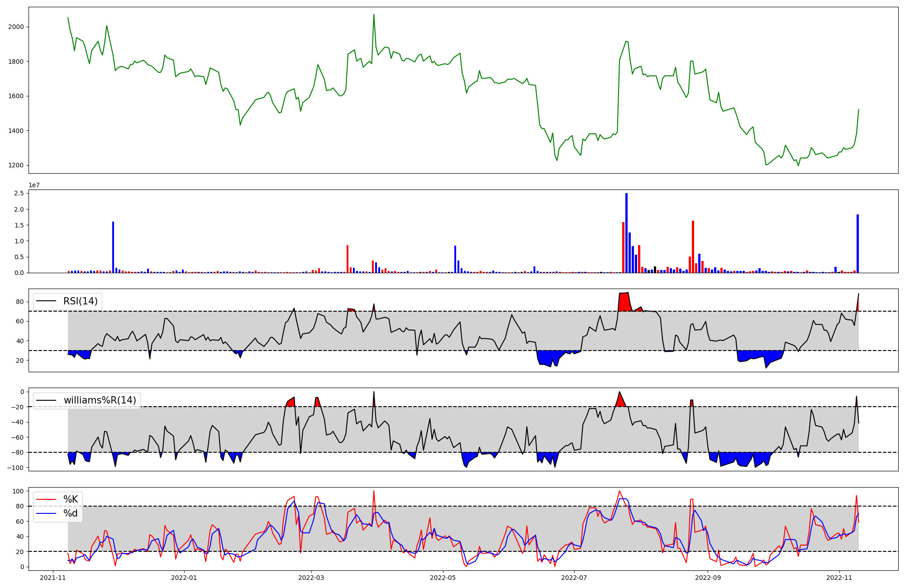Click the red %K legend line sample

coord(47,499)
